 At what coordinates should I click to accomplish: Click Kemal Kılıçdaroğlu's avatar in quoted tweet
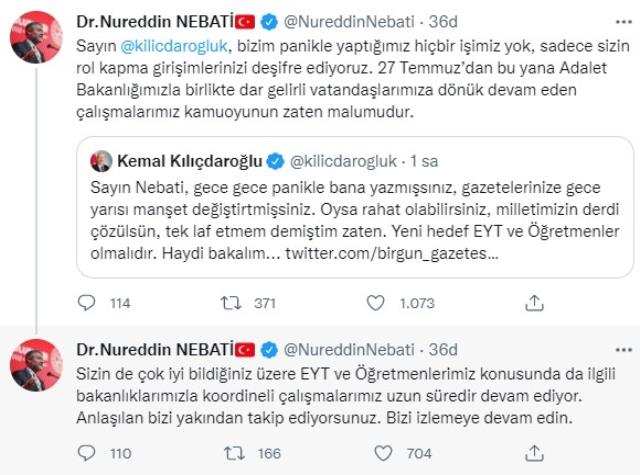101,161
